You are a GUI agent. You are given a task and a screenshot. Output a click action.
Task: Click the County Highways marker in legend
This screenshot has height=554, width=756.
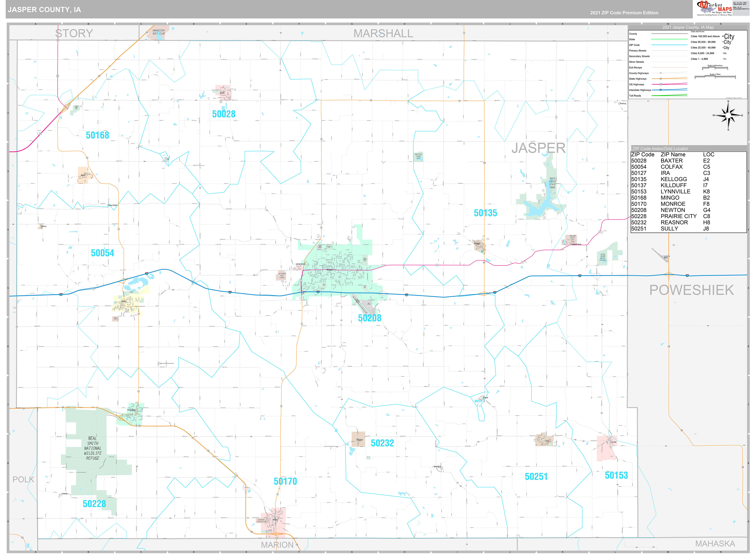click(661, 73)
